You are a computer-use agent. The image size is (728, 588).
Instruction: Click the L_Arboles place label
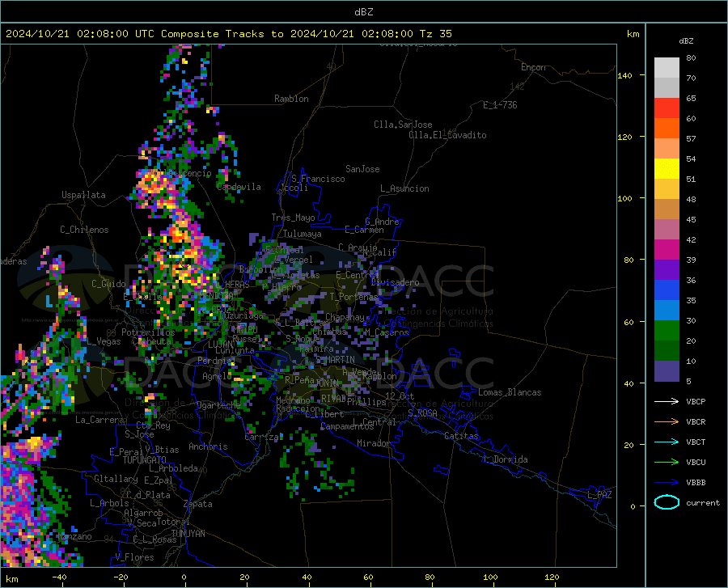pos(109,503)
